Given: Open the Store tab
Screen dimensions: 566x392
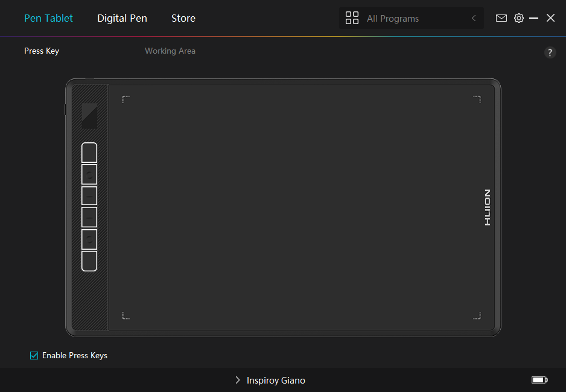Looking at the screenshot, I should (183, 18).
